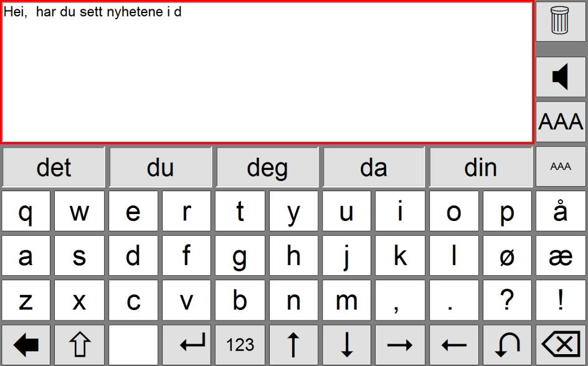Tap the letter g key
This screenshot has height=366, width=588.
(x=240, y=255)
